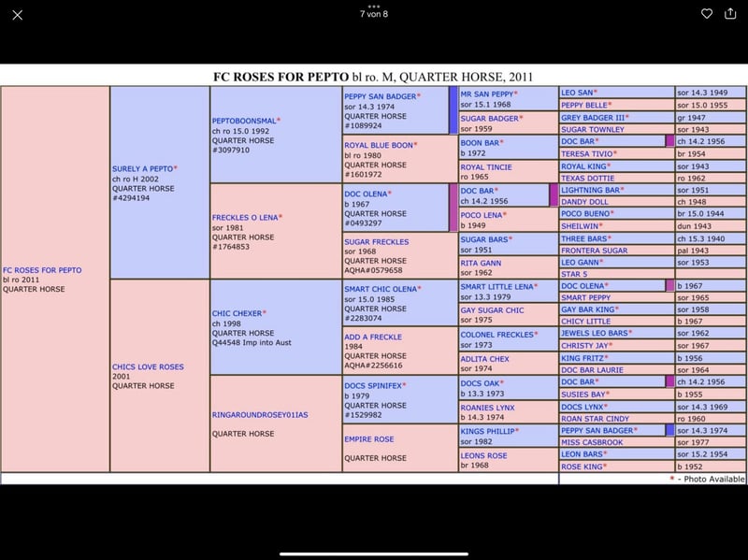Viewport: 748px width, 560px height.
Task: Open the CHICS LOVE ROSES horse link
Action: (148, 366)
